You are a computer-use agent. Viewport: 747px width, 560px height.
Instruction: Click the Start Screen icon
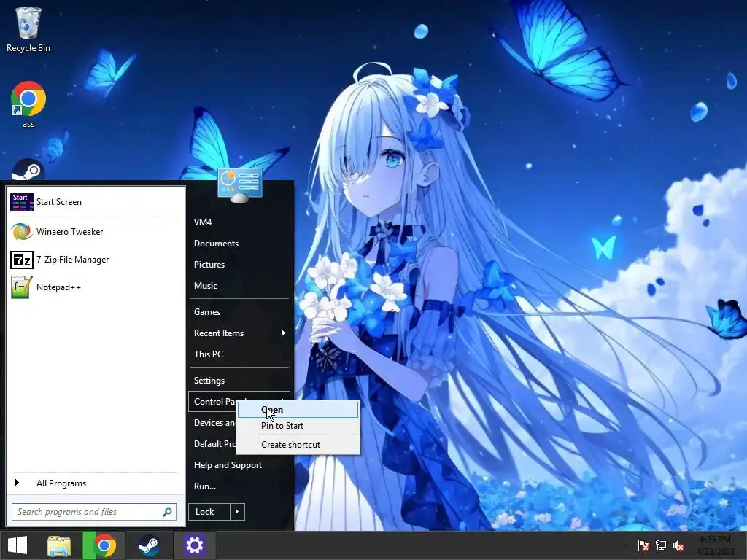pos(21,202)
